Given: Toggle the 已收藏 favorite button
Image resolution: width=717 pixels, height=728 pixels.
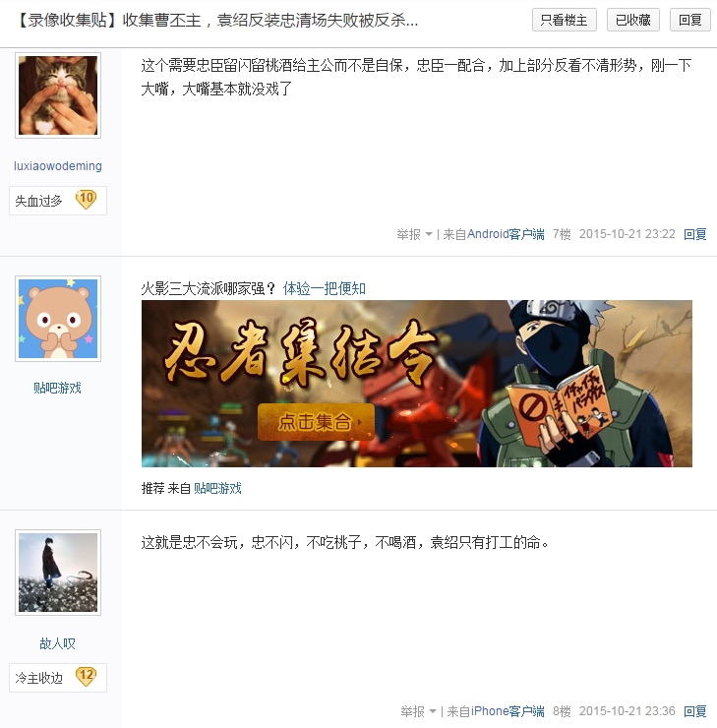Looking at the screenshot, I should (633, 20).
